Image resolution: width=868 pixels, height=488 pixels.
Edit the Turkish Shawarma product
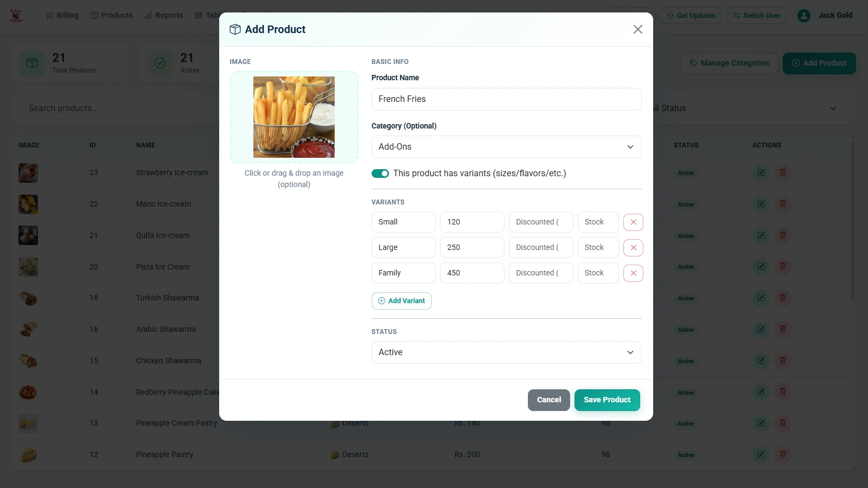[x=761, y=298]
